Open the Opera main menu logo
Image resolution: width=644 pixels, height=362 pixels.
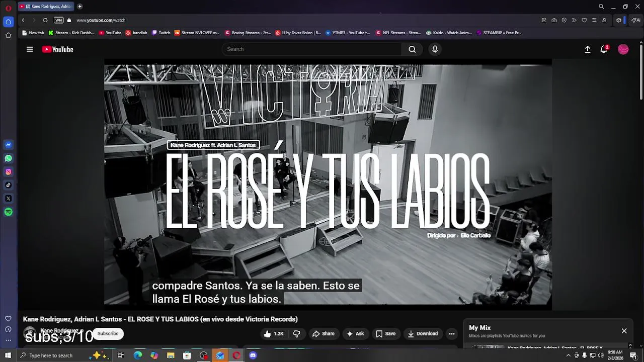tap(8, 8)
